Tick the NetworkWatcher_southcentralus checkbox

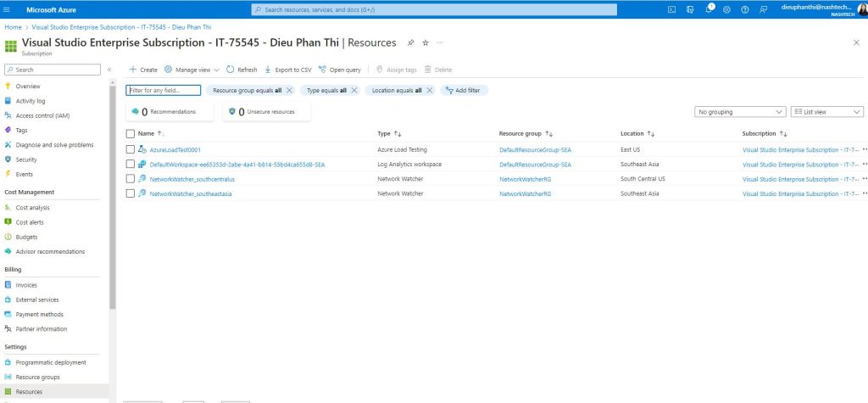(x=131, y=179)
